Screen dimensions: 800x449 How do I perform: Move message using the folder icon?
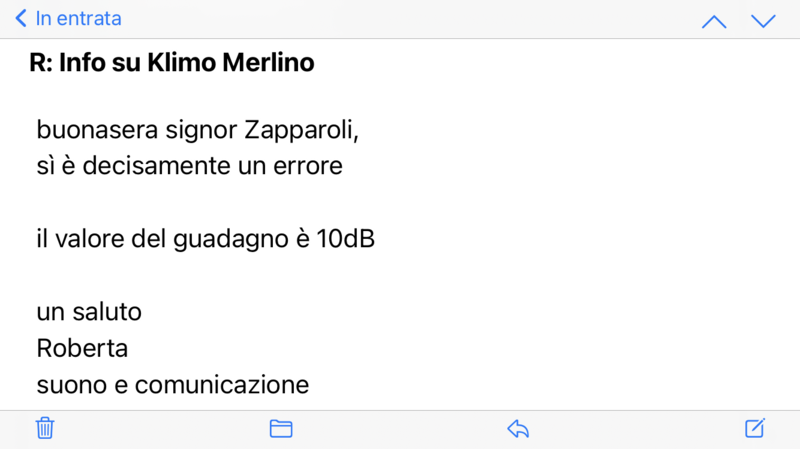click(281, 429)
